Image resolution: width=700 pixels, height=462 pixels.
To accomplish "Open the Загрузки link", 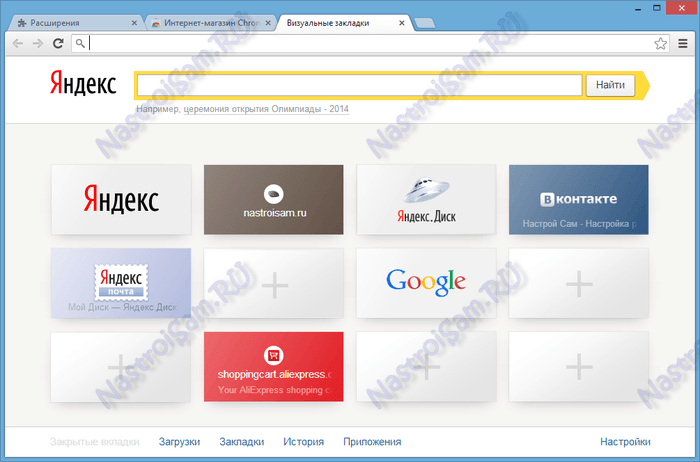I will click(179, 442).
